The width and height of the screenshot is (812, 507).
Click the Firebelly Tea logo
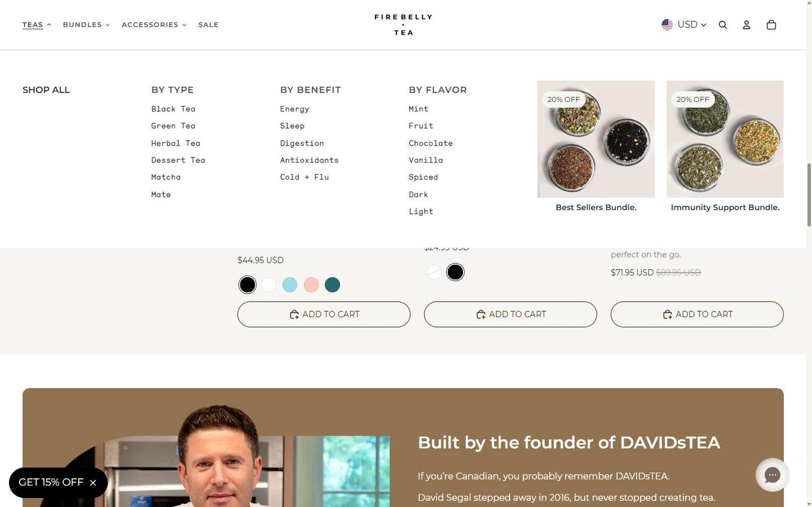point(403,25)
